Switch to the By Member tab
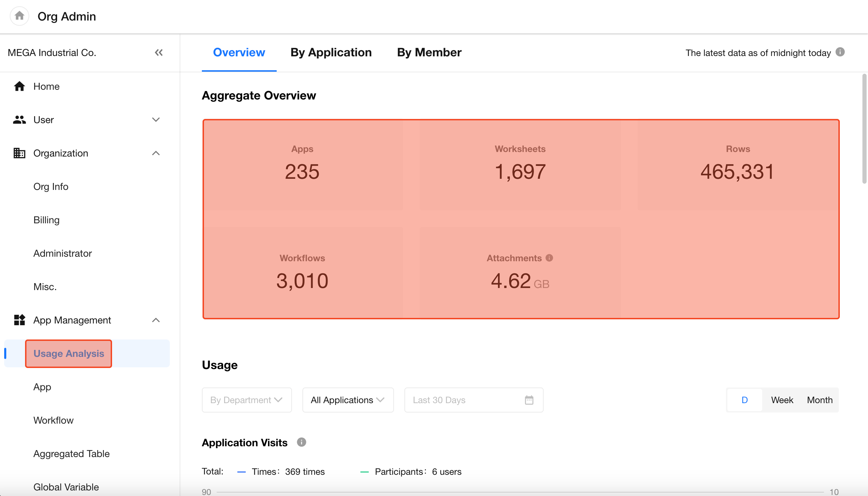 pyautogui.click(x=429, y=53)
